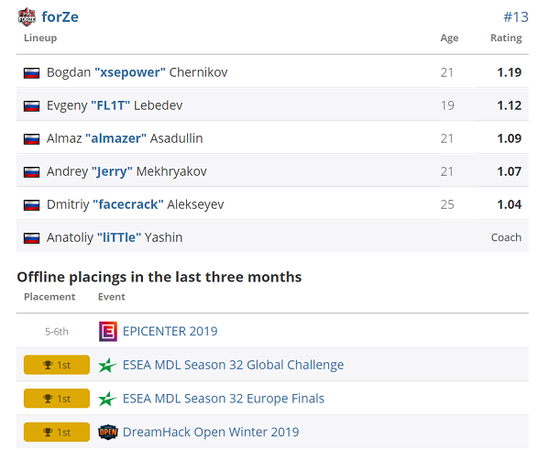The width and height of the screenshot is (550, 450).
Task: Open Bogdan xsepower Chernikov's profile
Action: coord(137,73)
